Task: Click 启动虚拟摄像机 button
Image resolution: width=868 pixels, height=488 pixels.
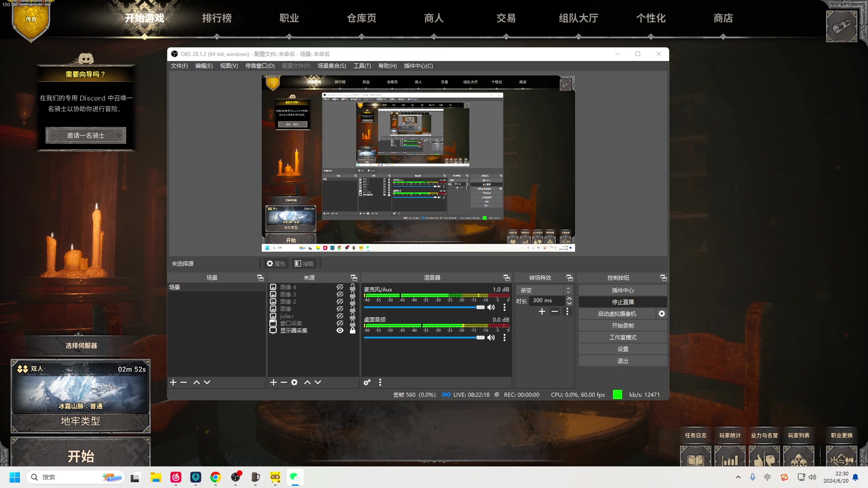Action: (617, 314)
